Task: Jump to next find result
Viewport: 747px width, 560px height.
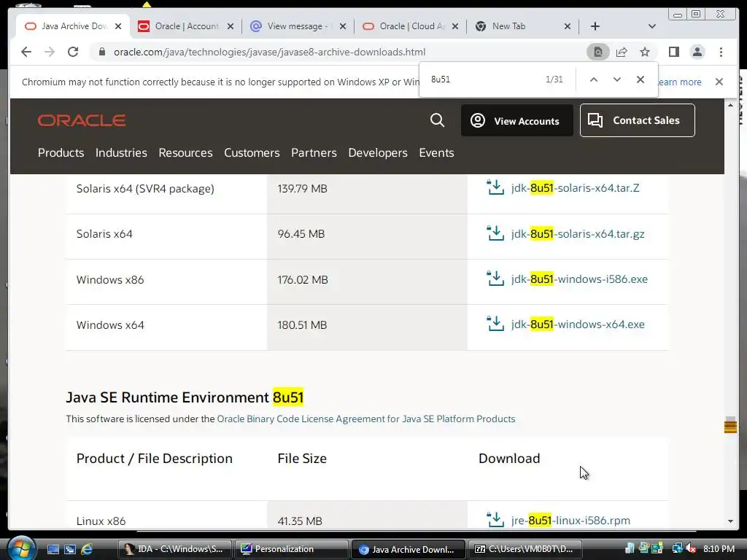Action: click(x=617, y=79)
